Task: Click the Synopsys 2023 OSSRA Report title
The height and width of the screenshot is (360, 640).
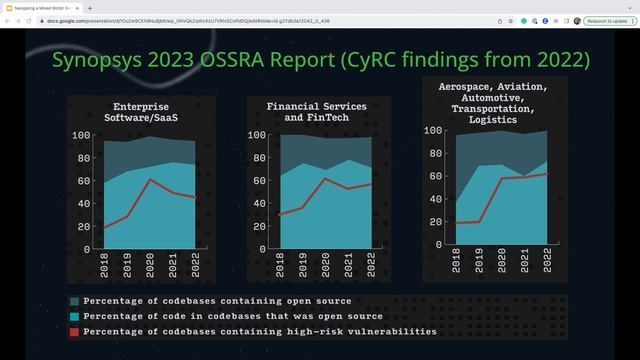Action: (321, 60)
